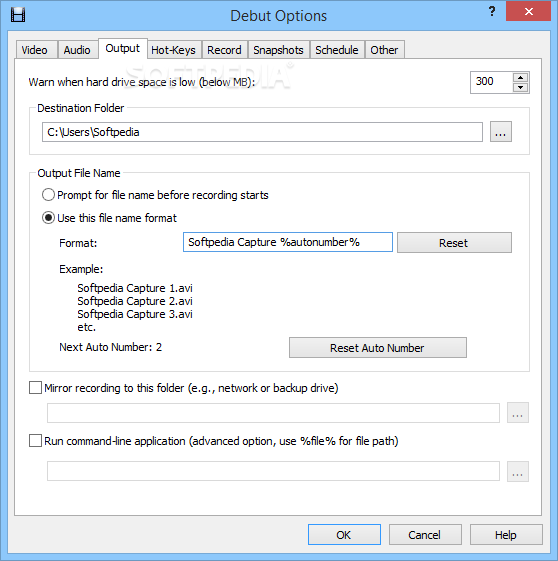Click example text 'Softpedia Capture 1.avi'

click(135, 288)
